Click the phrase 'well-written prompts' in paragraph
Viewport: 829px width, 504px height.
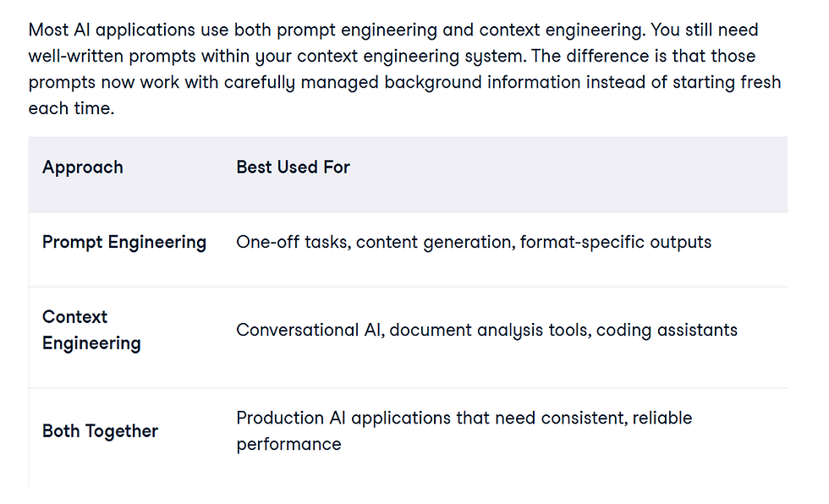coord(112,57)
